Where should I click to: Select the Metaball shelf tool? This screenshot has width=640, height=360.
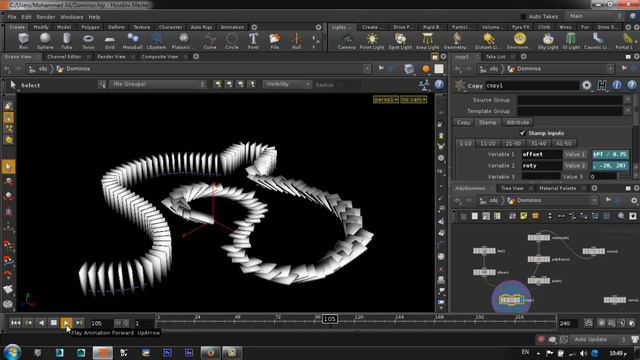point(133,41)
